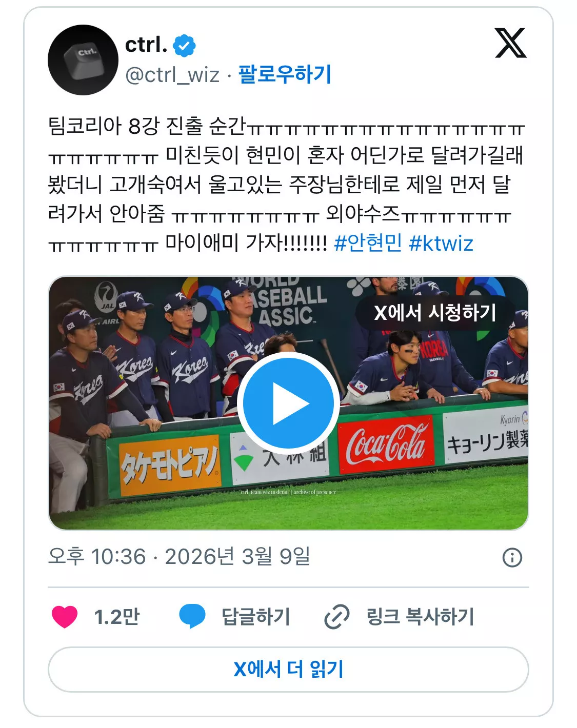The width and height of the screenshot is (577, 728).
Task: Click the blue reply bubble icon
Action: [x=192, y=616]
